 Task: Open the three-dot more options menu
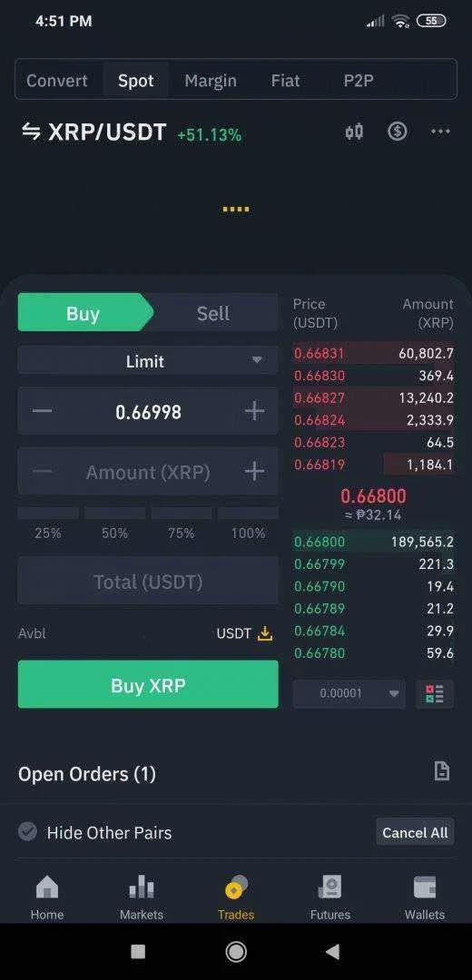tap(440, 132)
